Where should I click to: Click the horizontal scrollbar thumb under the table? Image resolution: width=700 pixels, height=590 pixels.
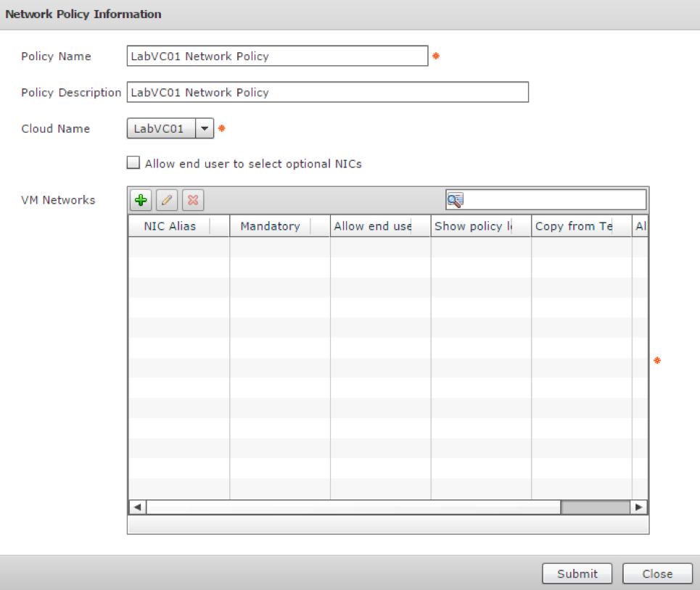pyautogui.click(x=595, y=507)
